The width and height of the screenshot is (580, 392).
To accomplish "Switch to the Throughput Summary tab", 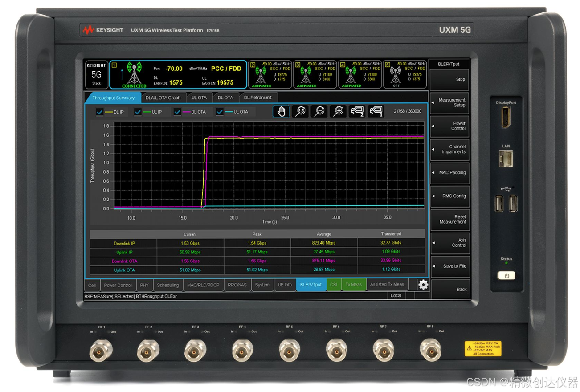I will coord(113,98).
